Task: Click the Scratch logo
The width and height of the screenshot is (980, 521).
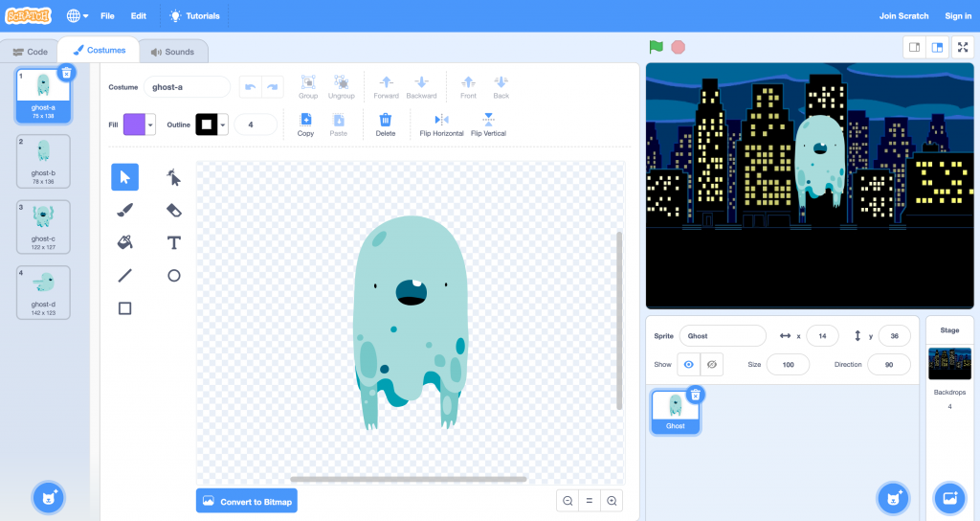Action: [x=28, y=15]
